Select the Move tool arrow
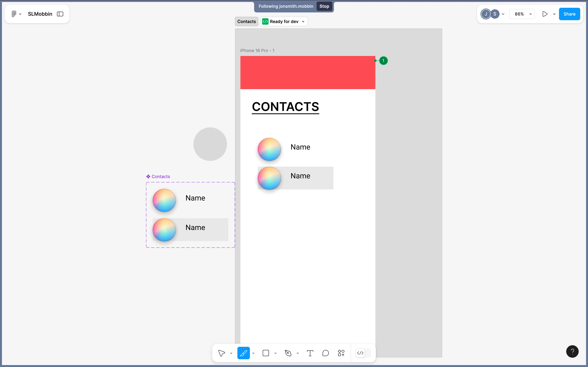Image resolution: width=588 pixels, height=367 pixels. click(221, 353)
